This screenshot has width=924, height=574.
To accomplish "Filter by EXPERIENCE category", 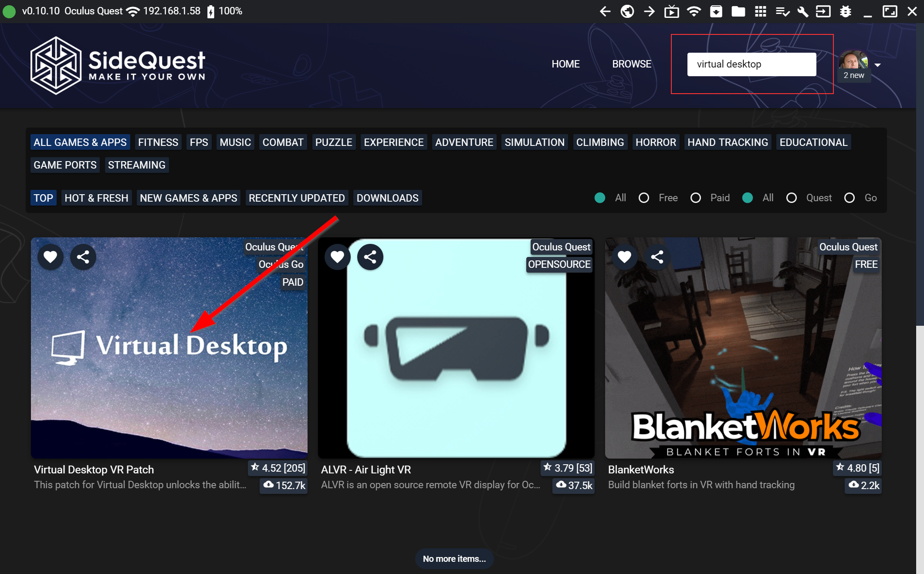I will pos(394,142).
